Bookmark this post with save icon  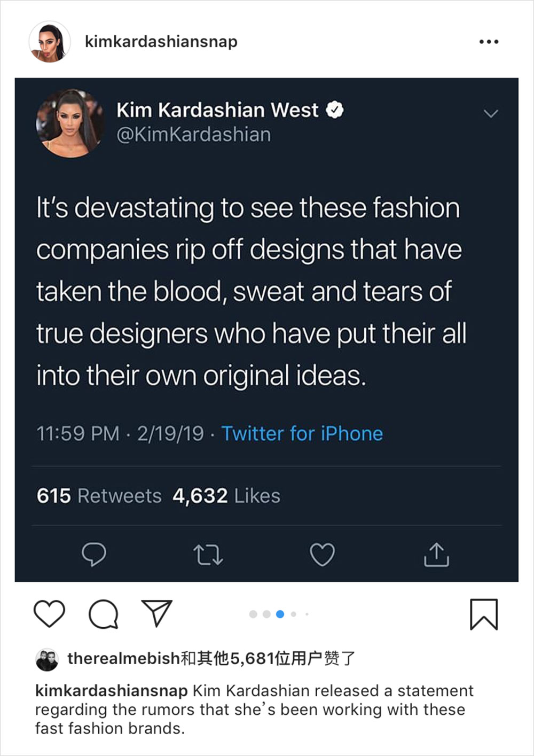click(484, 614)
